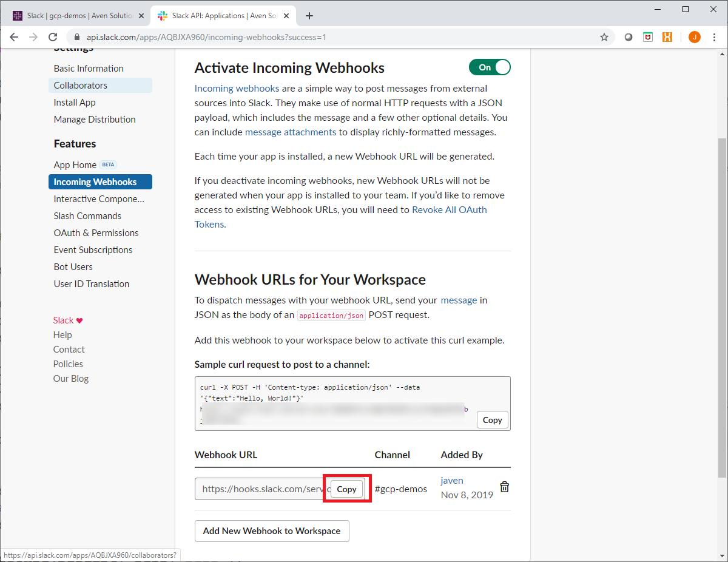The width and height of the screenshot is (728, 562).
Task: Open the Contact link
Action: click(x=69, y=350)
